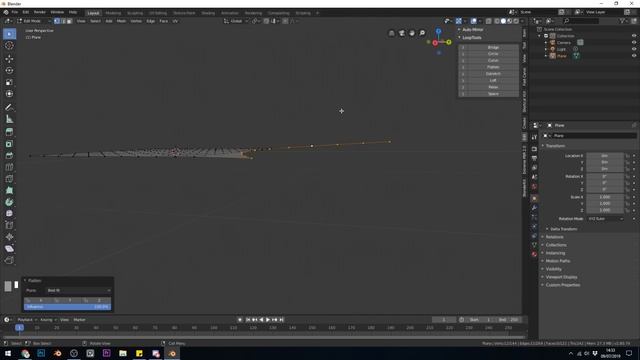
Task: Click the LoopTools Space button
Action: click(x=493, y=94)
